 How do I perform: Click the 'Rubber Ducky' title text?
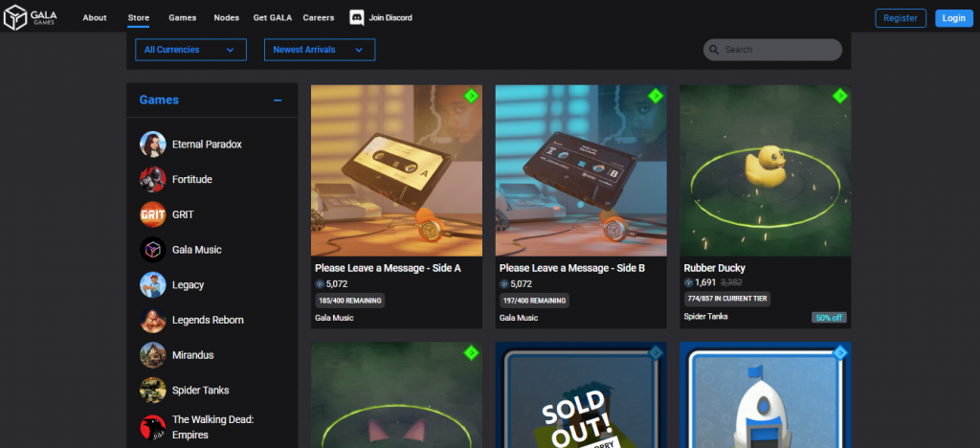pyautogui.click(x=714, y=268)
